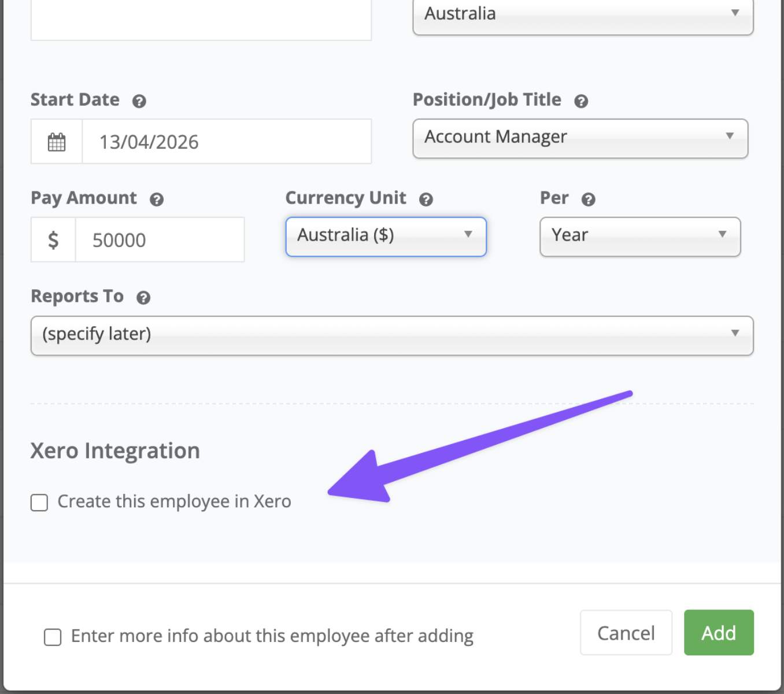This screenshot has height=694, width=784.
Task: Click the Start Date label
Action: click(75, 99)
